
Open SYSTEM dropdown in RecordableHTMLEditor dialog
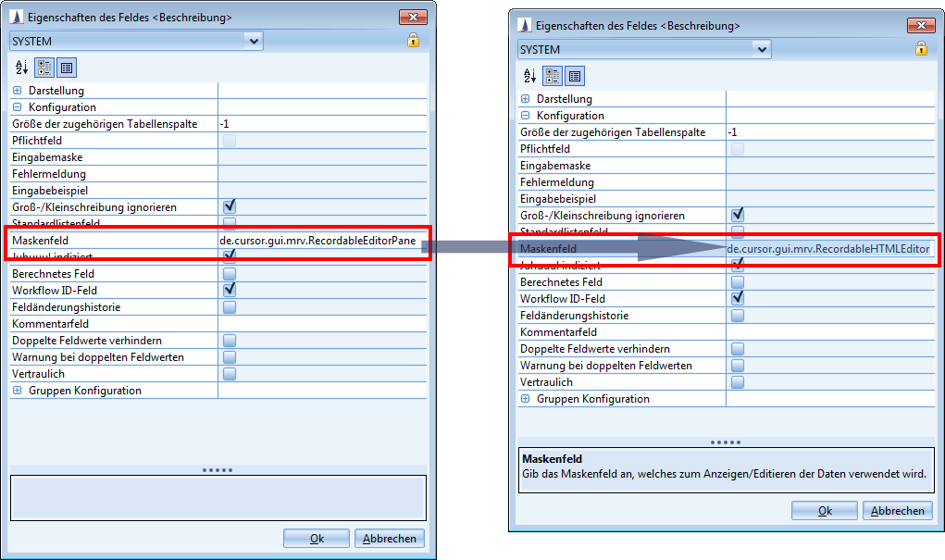pyautogui.click(x=761, y=49)
